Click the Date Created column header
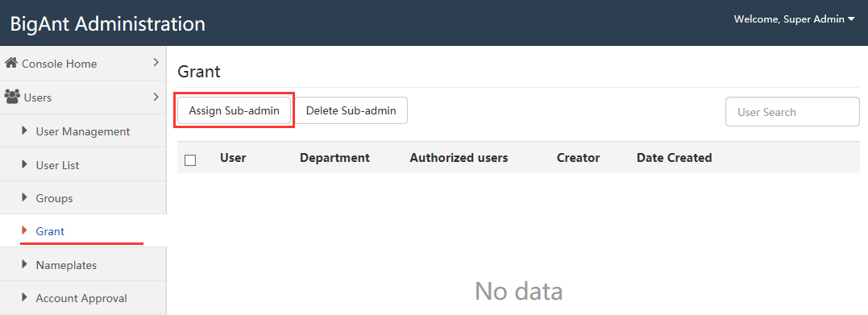868x315 pixels. pyautogui.click(x=675, y=158)
